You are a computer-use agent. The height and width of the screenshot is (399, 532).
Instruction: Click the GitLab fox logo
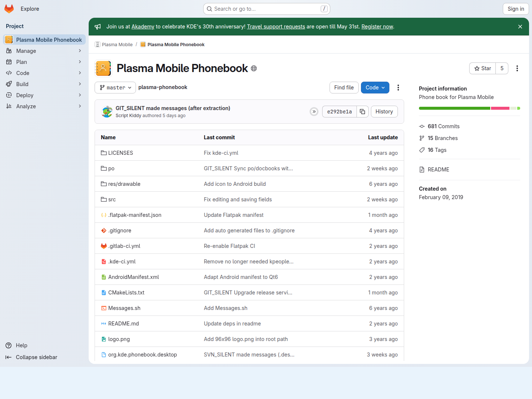click(x=9, y=9)
